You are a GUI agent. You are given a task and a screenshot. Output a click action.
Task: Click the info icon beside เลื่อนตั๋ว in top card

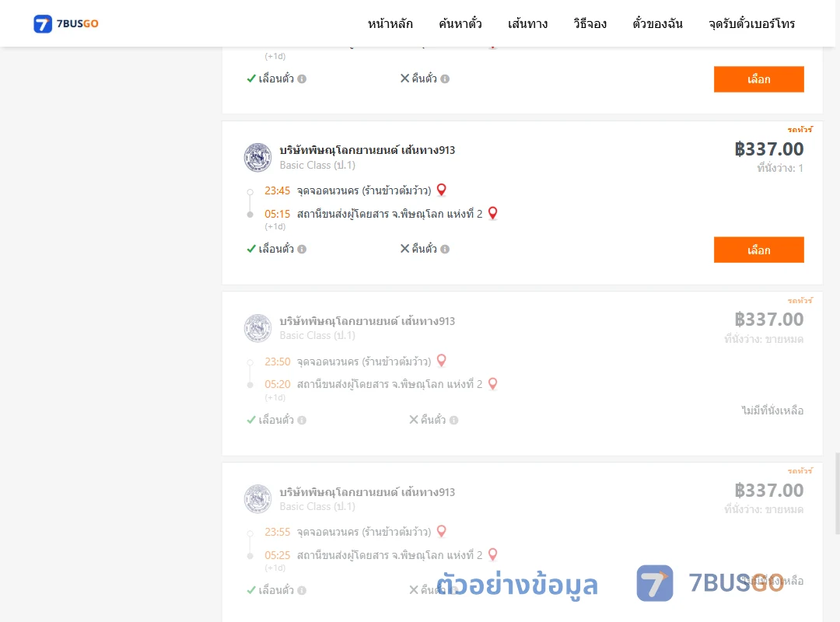coord(302,79)
